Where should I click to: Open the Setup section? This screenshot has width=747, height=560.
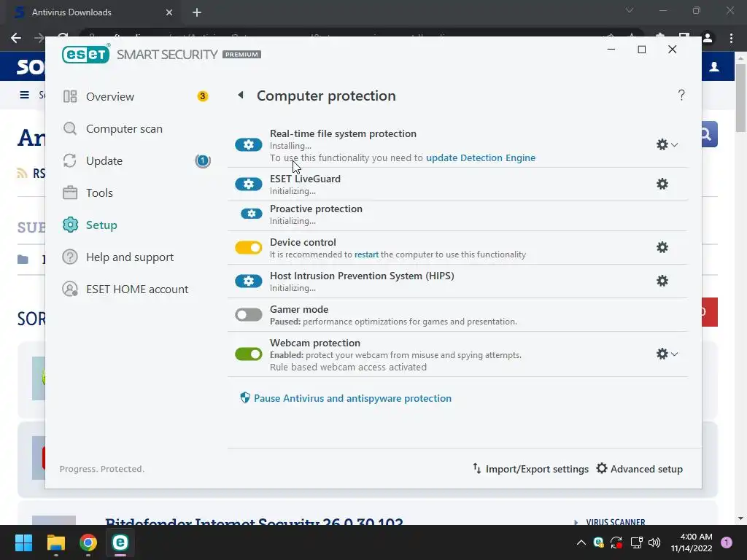point(101,225)
